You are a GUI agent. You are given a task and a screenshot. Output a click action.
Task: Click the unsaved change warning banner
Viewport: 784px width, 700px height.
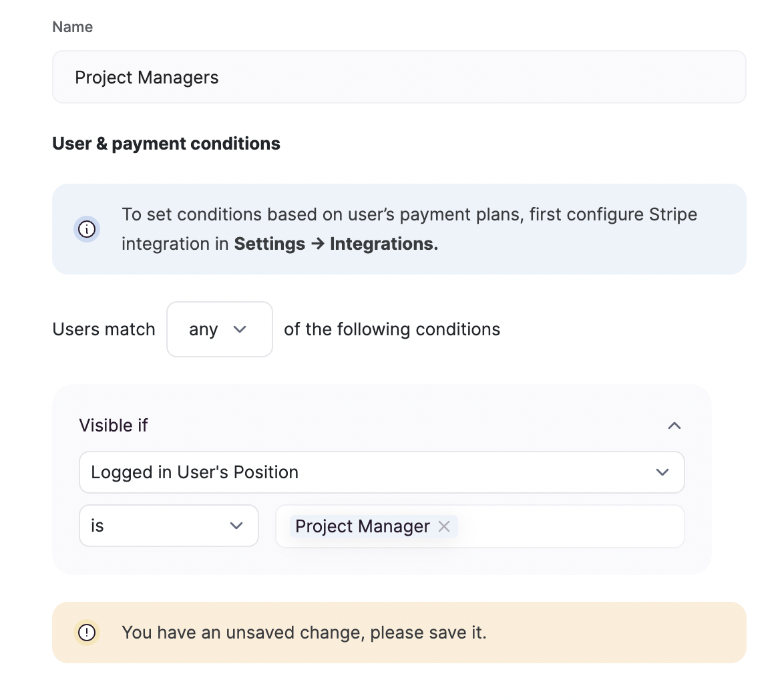pyautogui.click(x=399, y=632)
